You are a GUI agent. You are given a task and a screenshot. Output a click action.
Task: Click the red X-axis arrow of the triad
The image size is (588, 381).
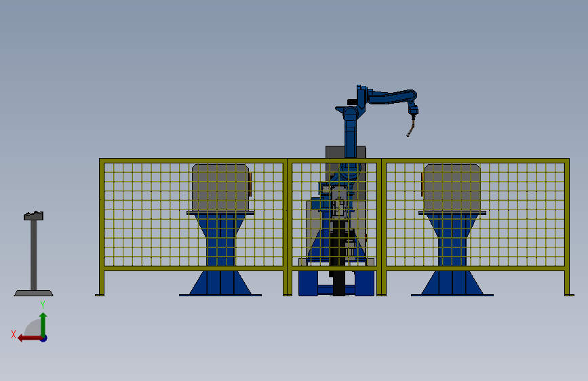click(x=30, y=338)
